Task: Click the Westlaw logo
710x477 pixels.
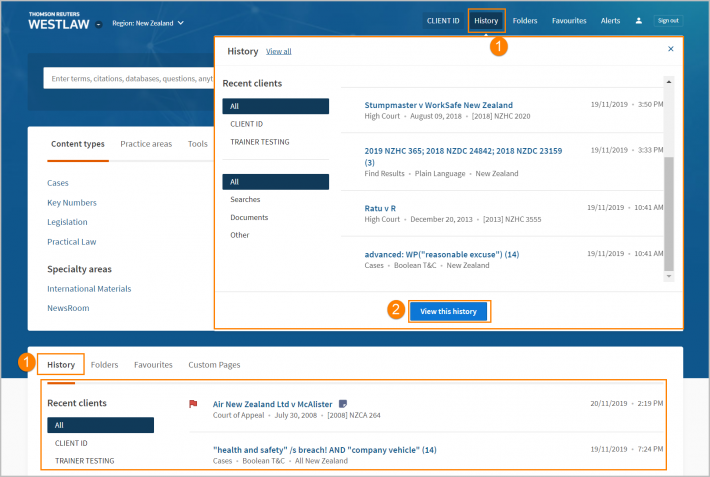Action: pos(59,21)
